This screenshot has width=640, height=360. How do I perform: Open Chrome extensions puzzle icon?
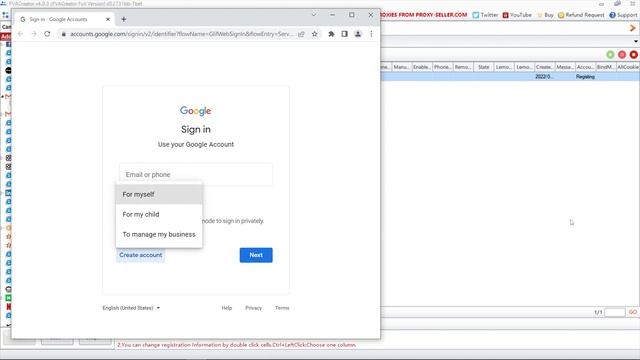coord(331,34)
